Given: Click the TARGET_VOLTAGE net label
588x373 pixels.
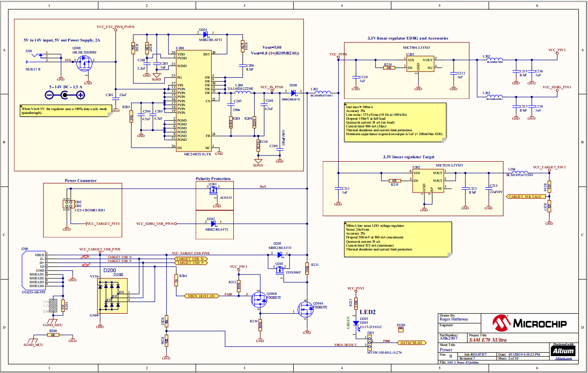Looking at the screenshot, I should click(x=523, y=197).
